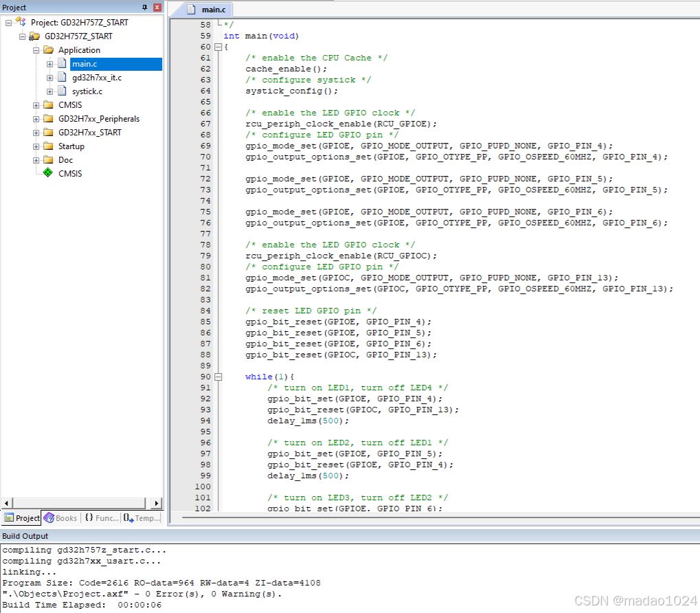Click on systick_config(); code line
This screenshot has height=613, width=700.
pos(291,91)
